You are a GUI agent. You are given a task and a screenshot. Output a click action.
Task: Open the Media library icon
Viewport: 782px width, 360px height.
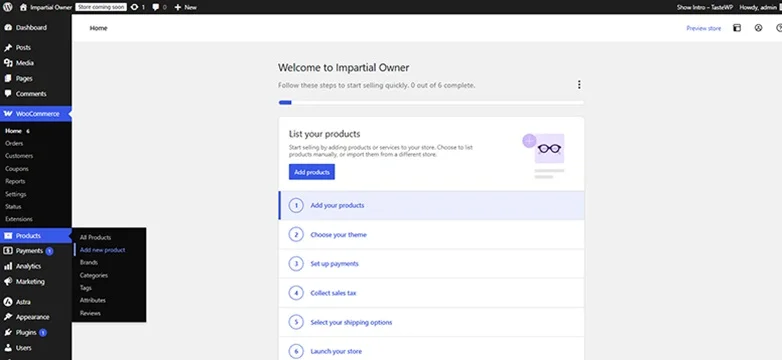click(x=7, y=63)
